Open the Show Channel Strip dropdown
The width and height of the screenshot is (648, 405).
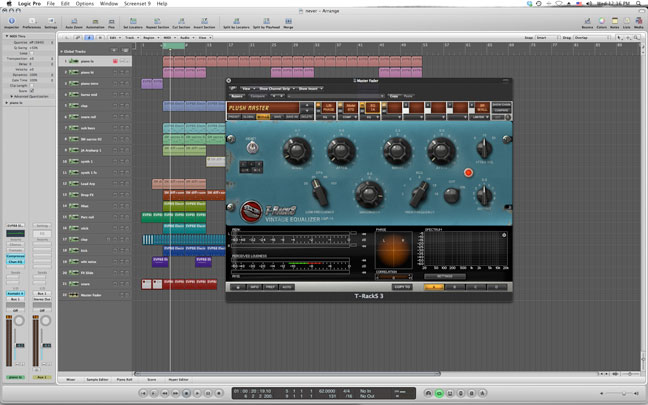click(276, 88)
